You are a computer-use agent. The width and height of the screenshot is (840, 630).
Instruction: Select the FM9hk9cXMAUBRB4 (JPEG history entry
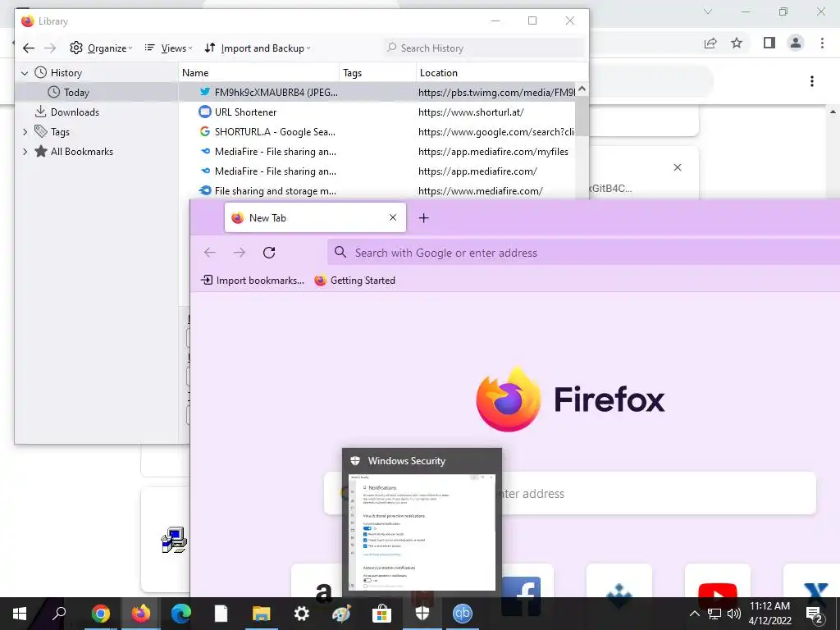point(377,93)
